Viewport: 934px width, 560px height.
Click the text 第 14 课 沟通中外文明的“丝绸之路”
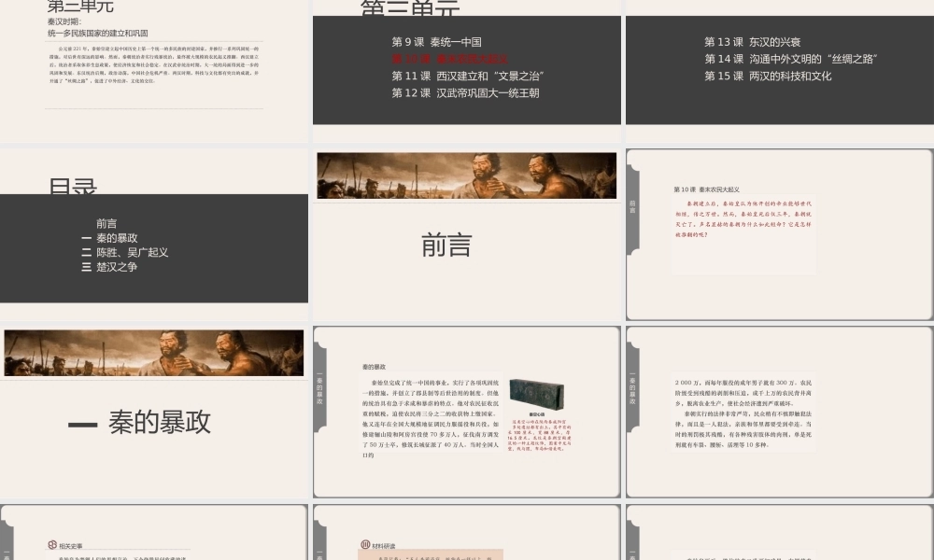coord(790,59)
